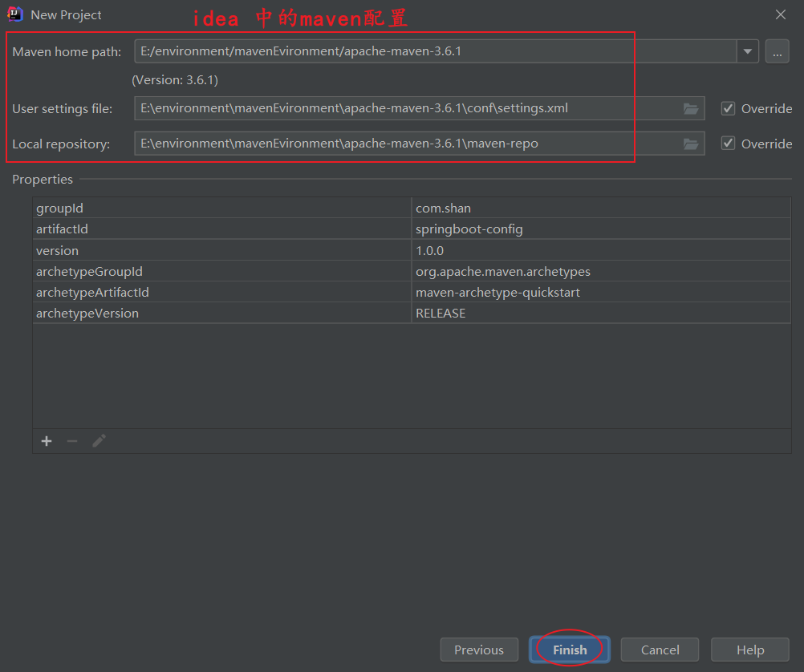Select the archetypeVersion property row
Image resolution: width=804 pixels, height=672 pixels.
412,314
